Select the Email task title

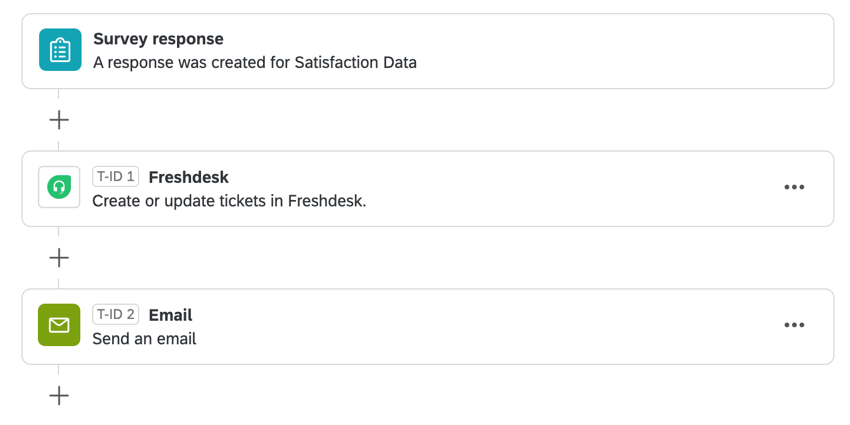tap(170, 315)
